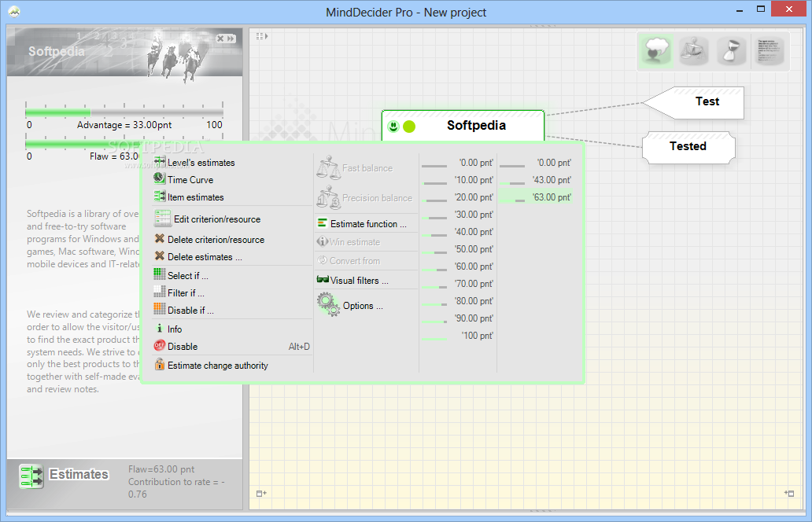Click the Time Curve clock icon

click(x=159, y=178)
